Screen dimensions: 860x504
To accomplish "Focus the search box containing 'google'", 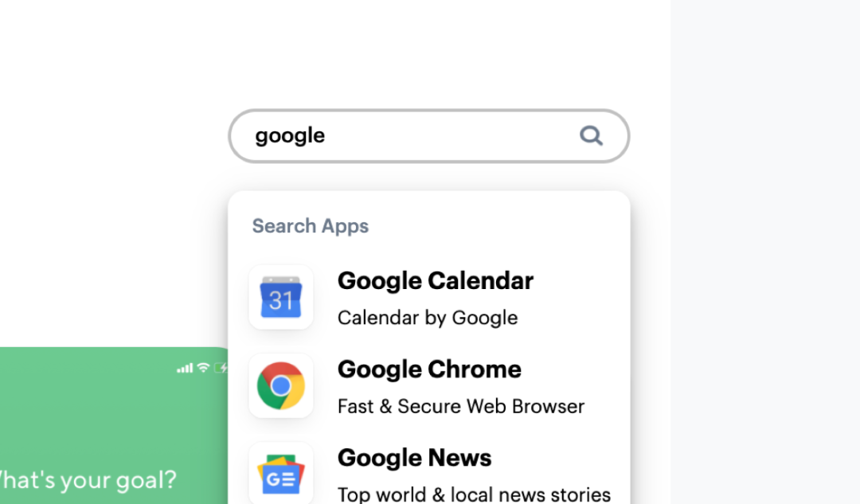I will 429,136.
